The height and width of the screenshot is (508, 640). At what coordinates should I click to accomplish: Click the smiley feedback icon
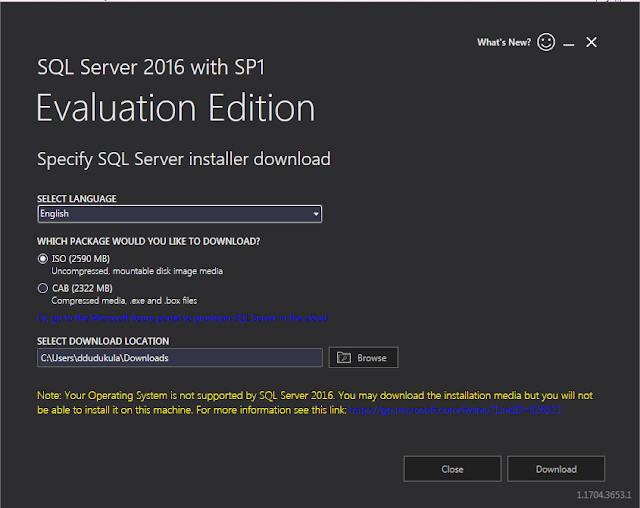pos(546,42)
